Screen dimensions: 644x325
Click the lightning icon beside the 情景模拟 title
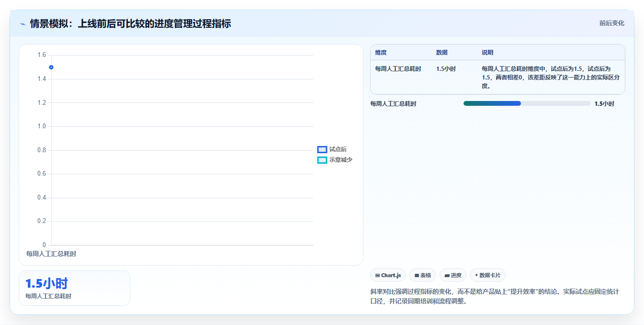point(23,23)
